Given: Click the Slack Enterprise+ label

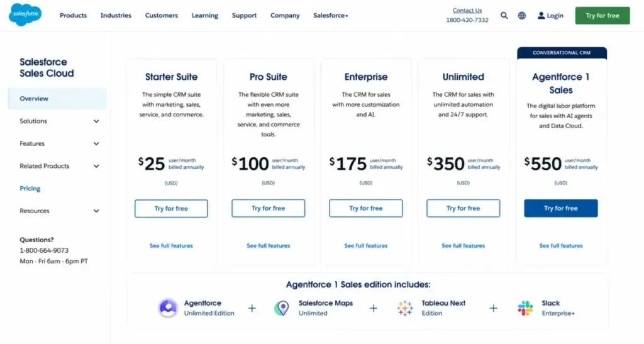Looking at the screenshot, I should pos(558,308).
